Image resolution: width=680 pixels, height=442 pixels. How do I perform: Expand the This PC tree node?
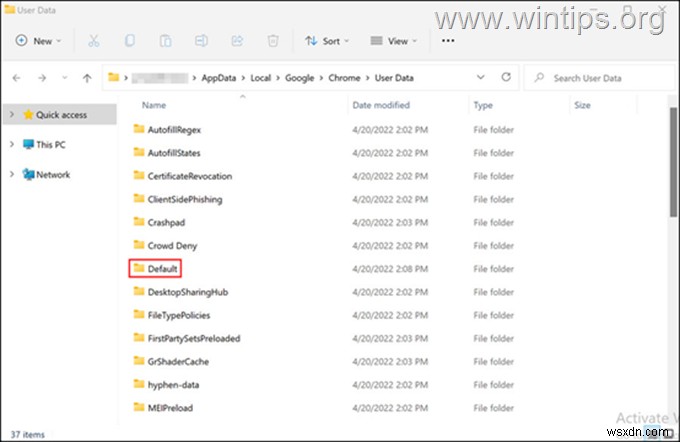12,144
